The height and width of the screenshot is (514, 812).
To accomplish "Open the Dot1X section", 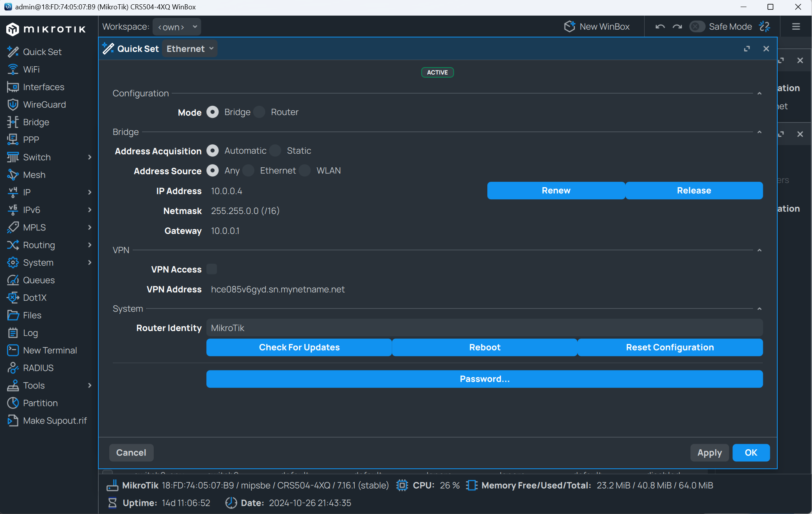I will 35,297.
